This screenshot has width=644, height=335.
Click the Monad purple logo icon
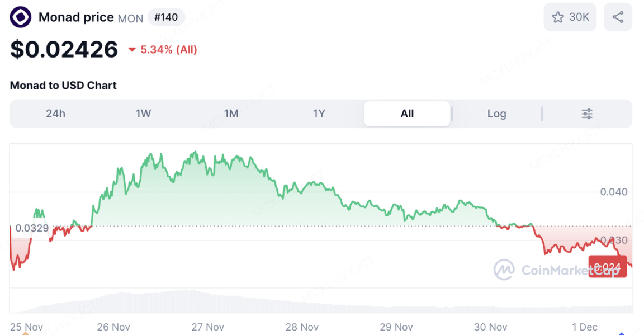pos(21,17)
